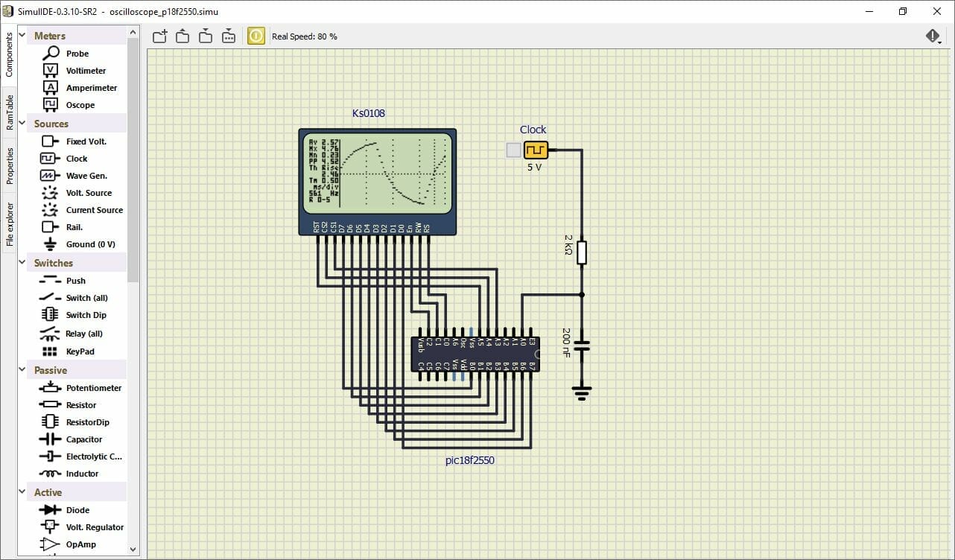
Task: Open the RamTable side tab
Action: [10, 112]
